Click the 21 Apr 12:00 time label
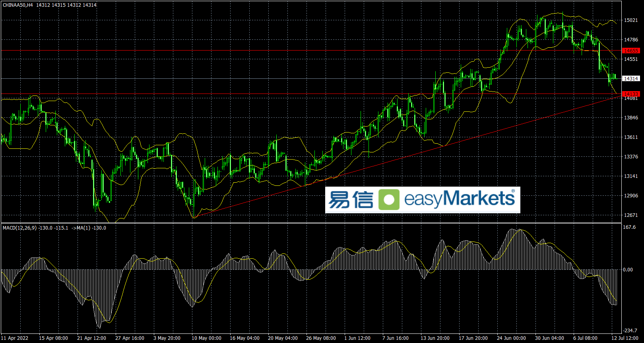Screen dimensions: 644x343 [91, 338]
